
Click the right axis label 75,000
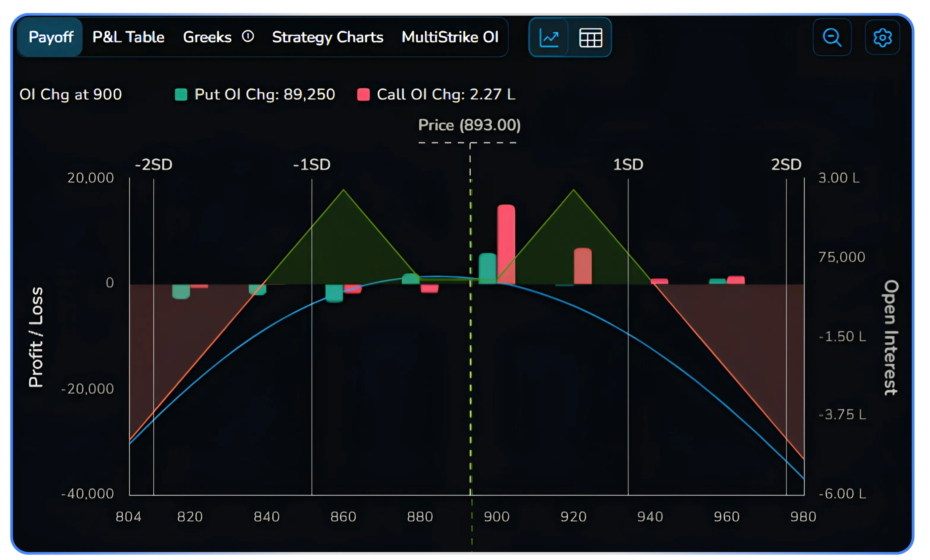[842, 257]
